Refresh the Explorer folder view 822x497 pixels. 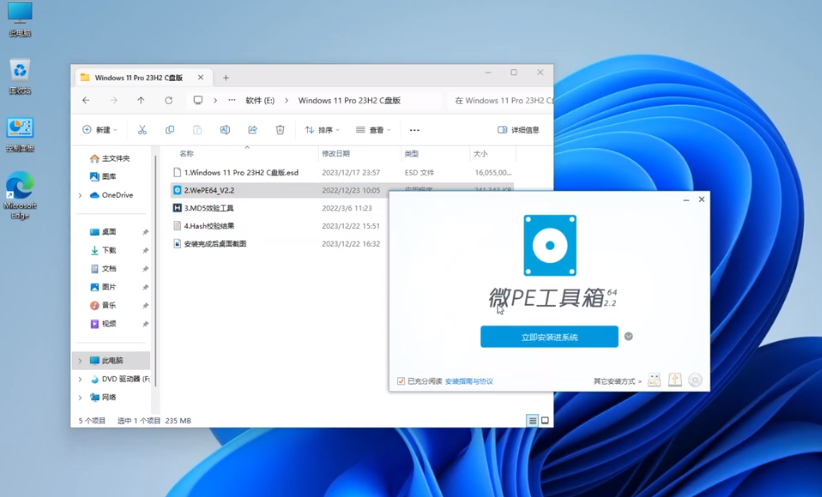(x=169, y=100)
